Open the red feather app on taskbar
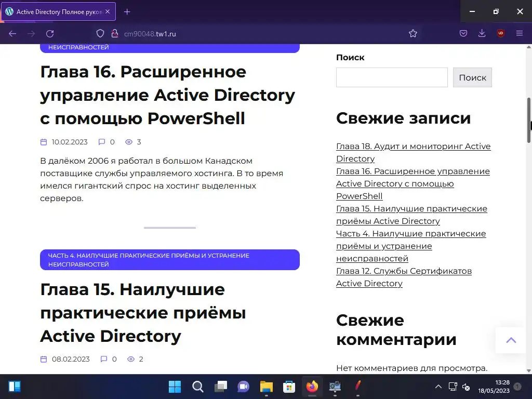532x399 pixels. click(357, 387)
